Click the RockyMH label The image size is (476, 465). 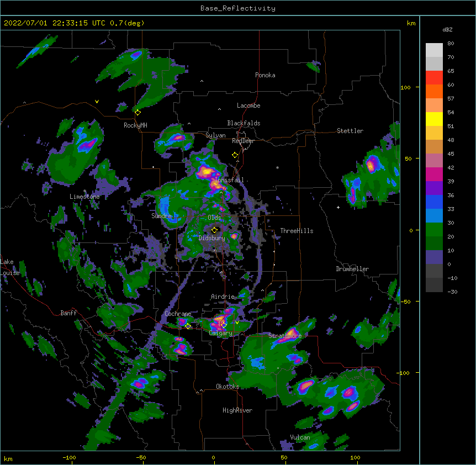[135, 125]
